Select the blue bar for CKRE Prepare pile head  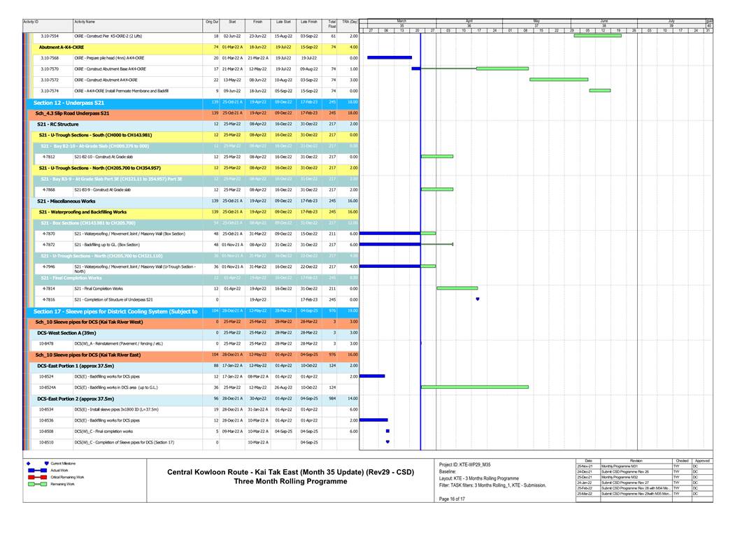389,58
